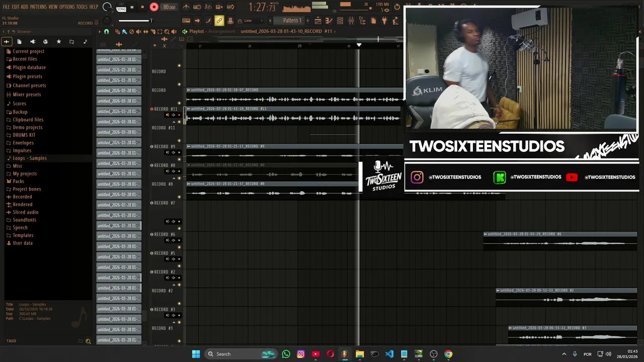Open the Piano roll icon in toolbar
644x362 pixels.
tap(329, 21)
